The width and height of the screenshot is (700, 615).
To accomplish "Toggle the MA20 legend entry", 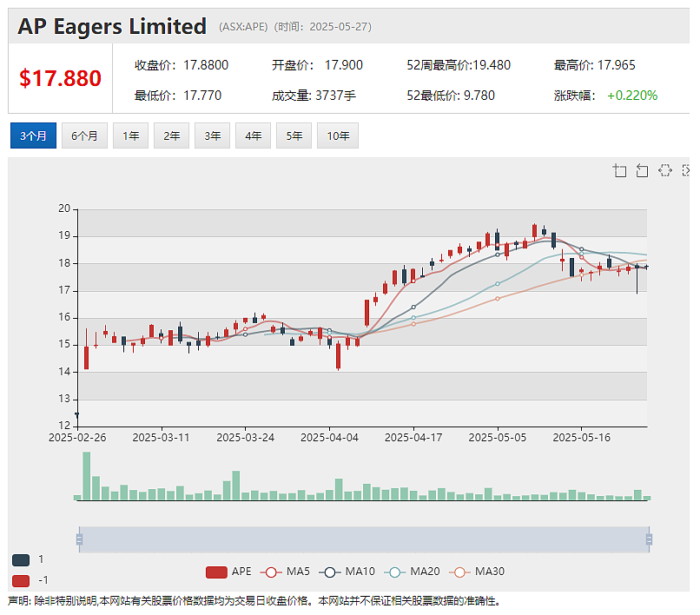I will pos(412,572).
